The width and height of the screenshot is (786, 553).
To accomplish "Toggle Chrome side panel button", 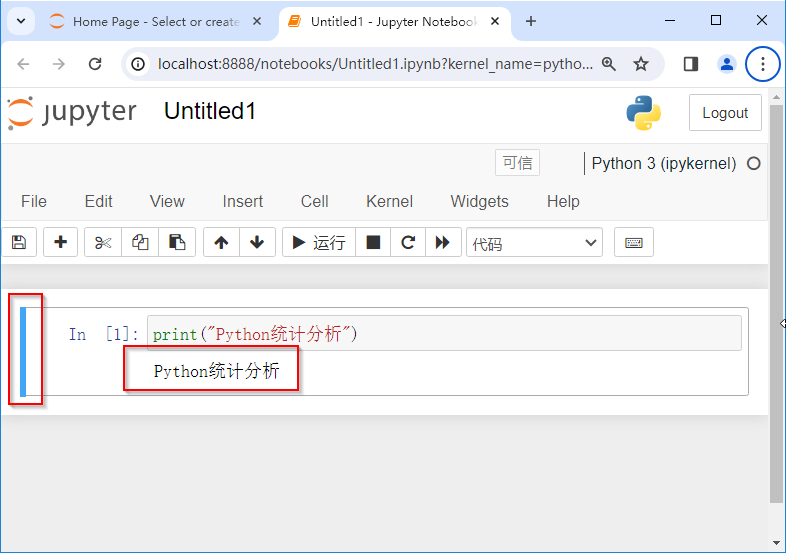I will pos(690,64).
